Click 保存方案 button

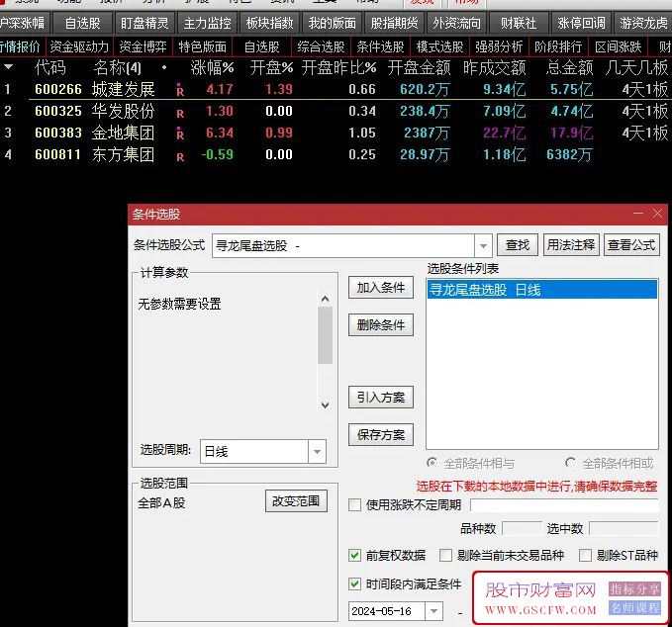click(x=381, y=435)
